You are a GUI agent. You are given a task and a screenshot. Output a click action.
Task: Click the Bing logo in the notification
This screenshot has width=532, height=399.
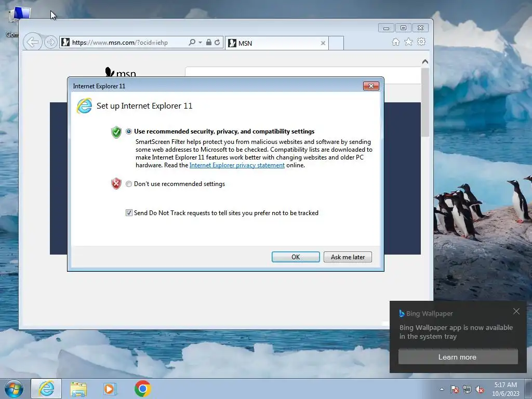pos(402,313)
